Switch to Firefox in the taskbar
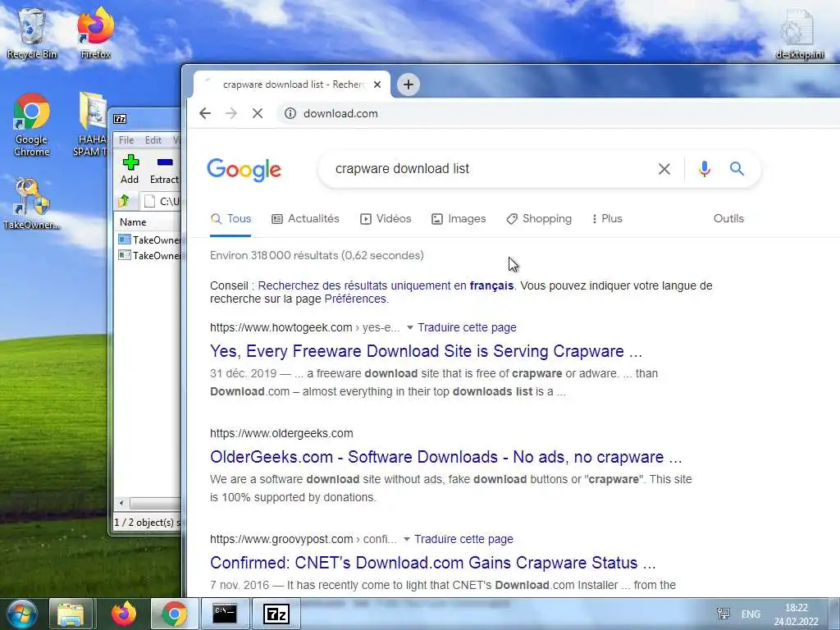 pyautogui.click(x=124, y=614)
